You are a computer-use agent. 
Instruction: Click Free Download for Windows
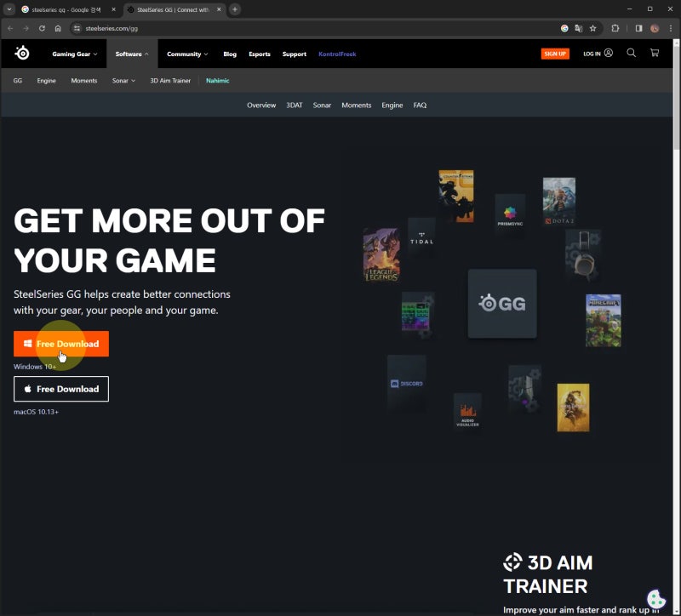61,344
